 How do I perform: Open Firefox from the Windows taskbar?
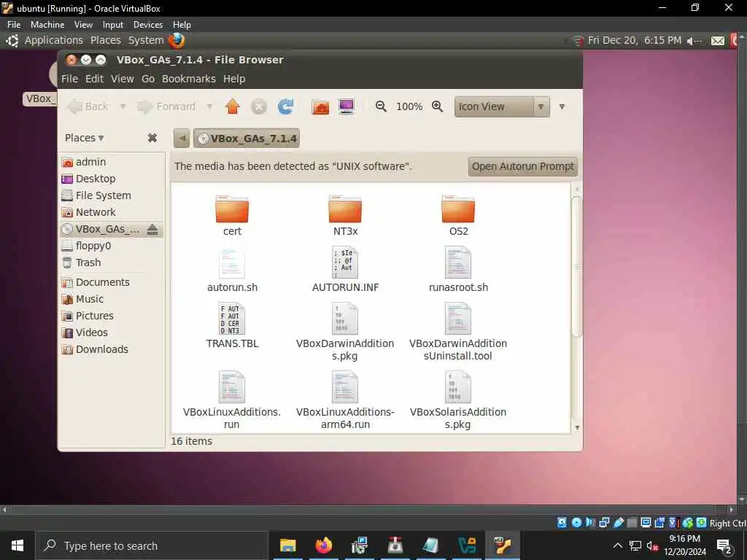pyautogui.click(x=323, y=545)
